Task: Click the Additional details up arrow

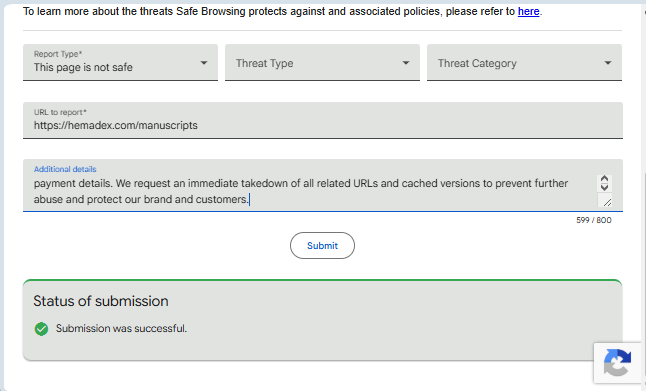Action: coord(604,179)
